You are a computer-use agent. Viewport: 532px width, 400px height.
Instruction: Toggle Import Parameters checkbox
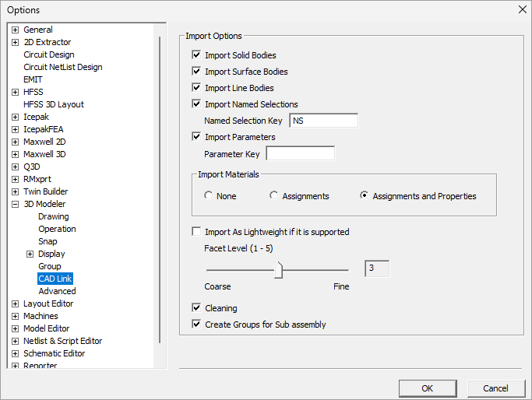tap(196, 137)
